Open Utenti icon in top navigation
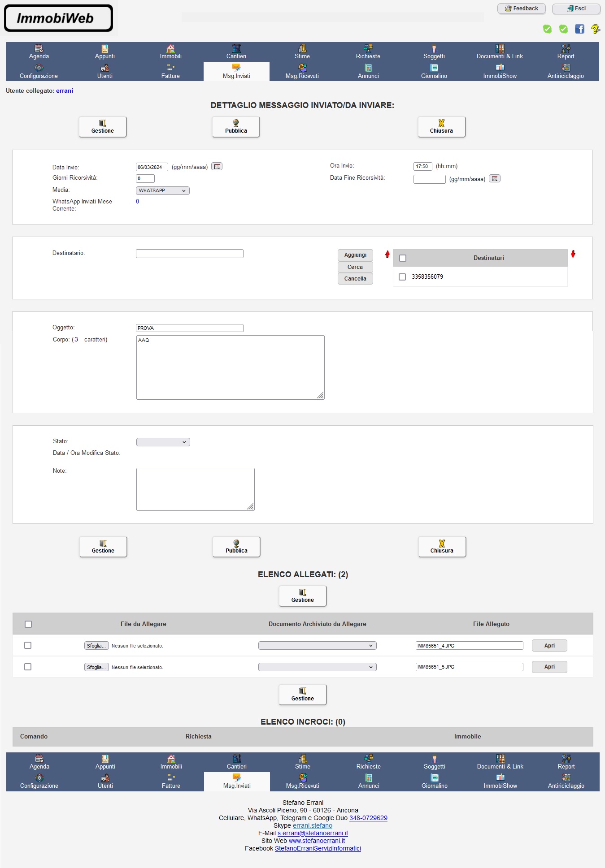Image resolution: width=605 pixels, height=868 pixels. coord(104,68)
